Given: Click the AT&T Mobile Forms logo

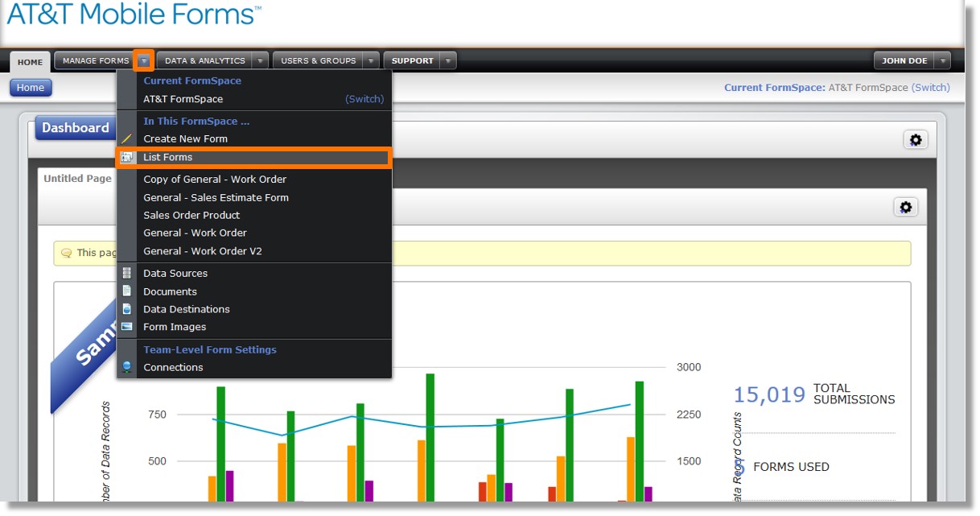Looking at the screenshot, I should (134, 14).
